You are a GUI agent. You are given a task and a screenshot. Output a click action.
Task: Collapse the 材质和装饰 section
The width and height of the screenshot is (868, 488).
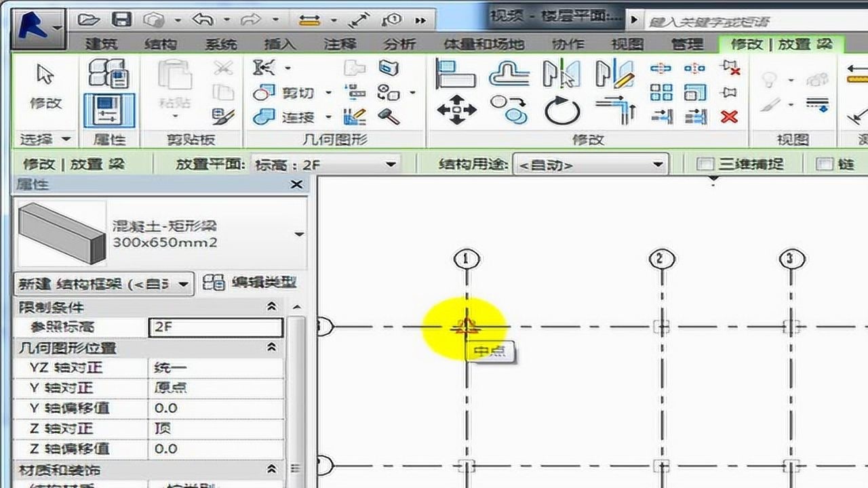pos(272,469)
